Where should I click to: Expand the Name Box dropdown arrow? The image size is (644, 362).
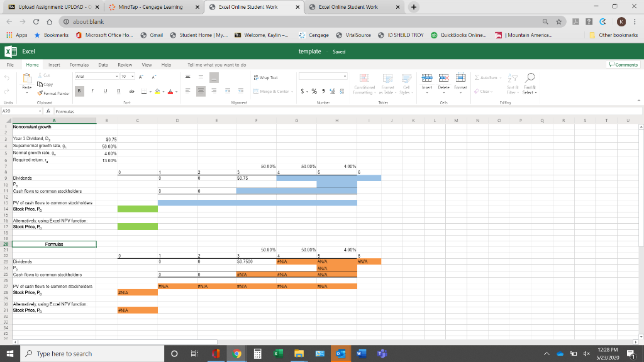pos(40,111)
